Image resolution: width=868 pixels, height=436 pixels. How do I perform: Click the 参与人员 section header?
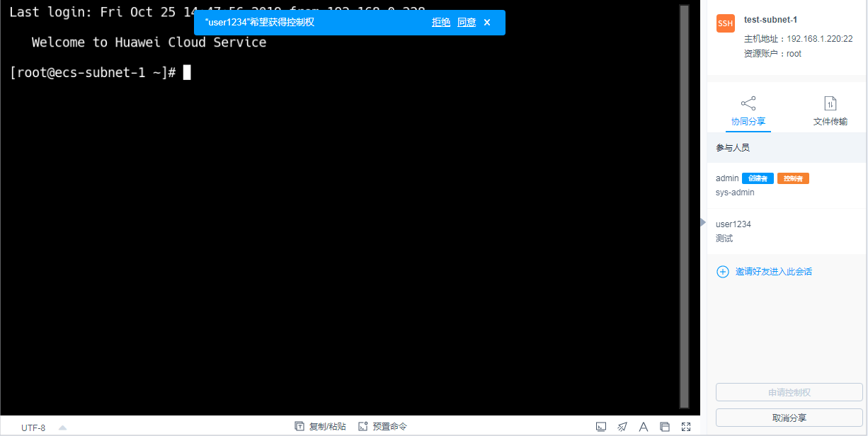(787, 148)
